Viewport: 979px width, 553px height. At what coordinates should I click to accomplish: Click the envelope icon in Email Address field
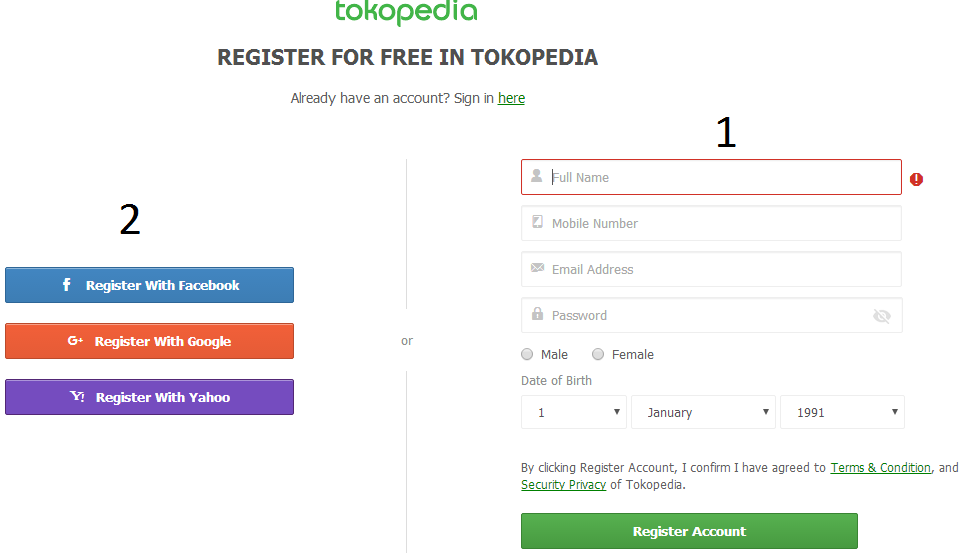pos(537,268)
